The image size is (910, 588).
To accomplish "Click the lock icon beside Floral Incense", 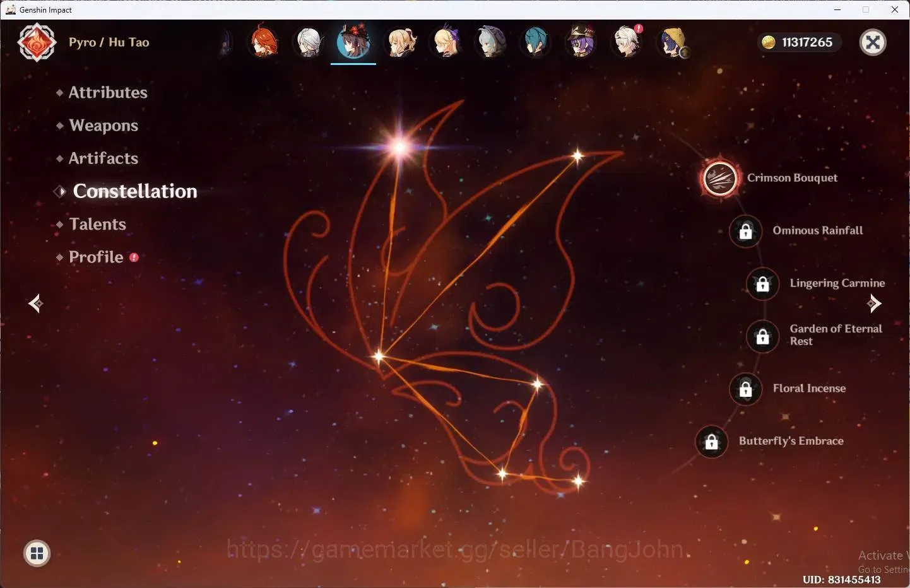I will pyautogui.click(x=745, y=389).
